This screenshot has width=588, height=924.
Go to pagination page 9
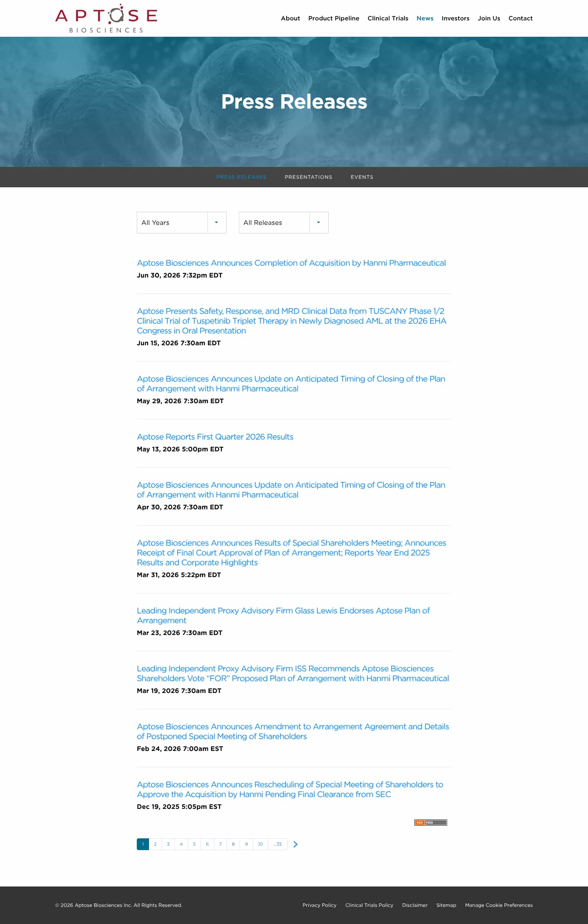[246, 844]
